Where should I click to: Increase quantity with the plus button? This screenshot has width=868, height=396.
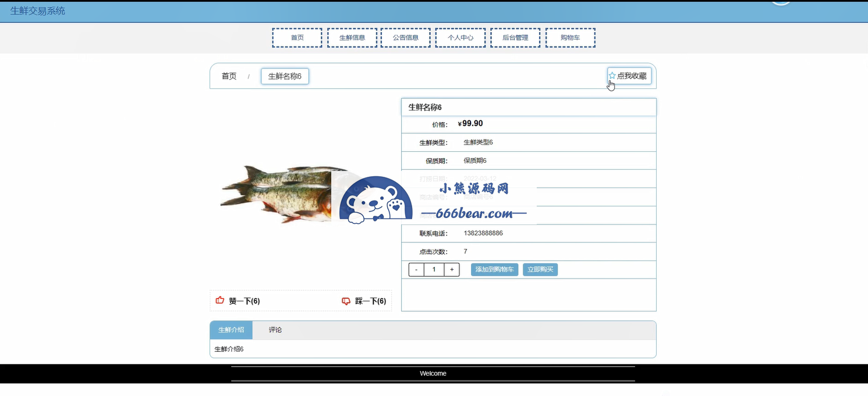coord(452,269)
